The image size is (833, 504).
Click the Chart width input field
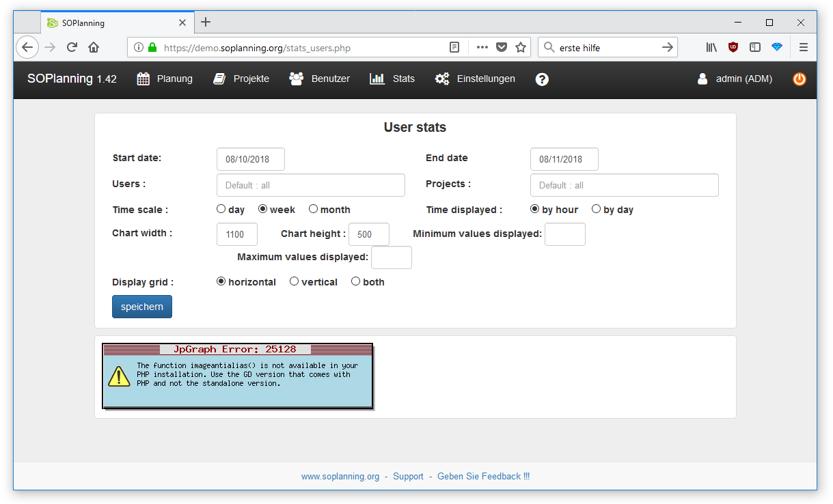click(236, 234)
